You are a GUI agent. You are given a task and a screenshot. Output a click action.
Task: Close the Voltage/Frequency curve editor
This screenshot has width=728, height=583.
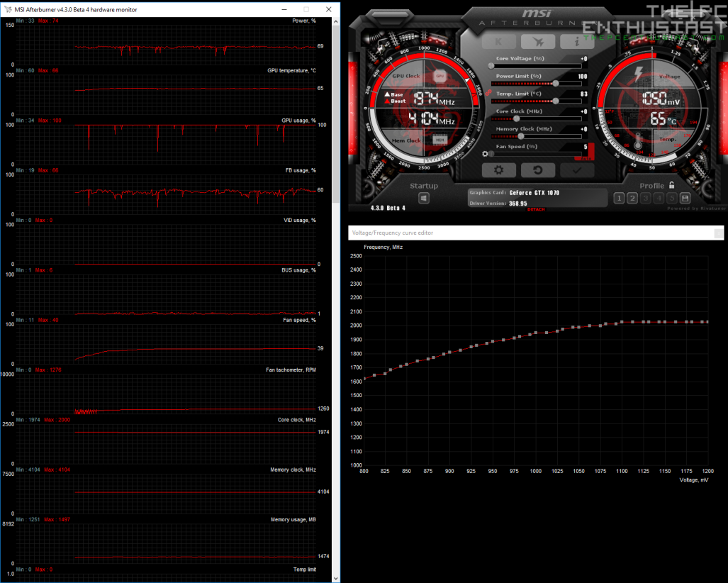(x=718, y=233)
